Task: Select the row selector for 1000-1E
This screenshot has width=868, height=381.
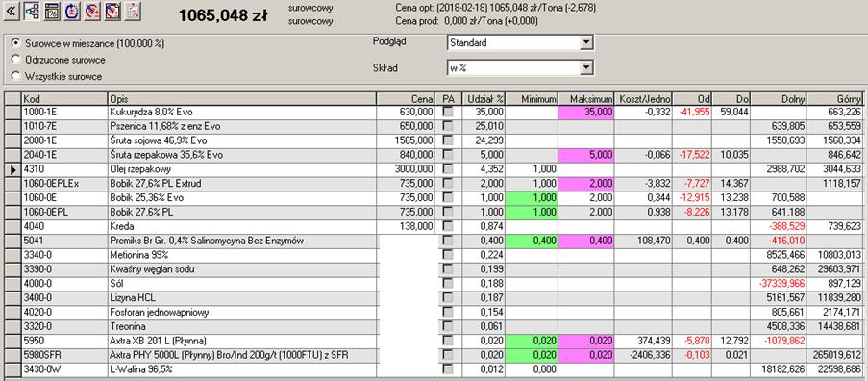Action: tap(12, 113)
